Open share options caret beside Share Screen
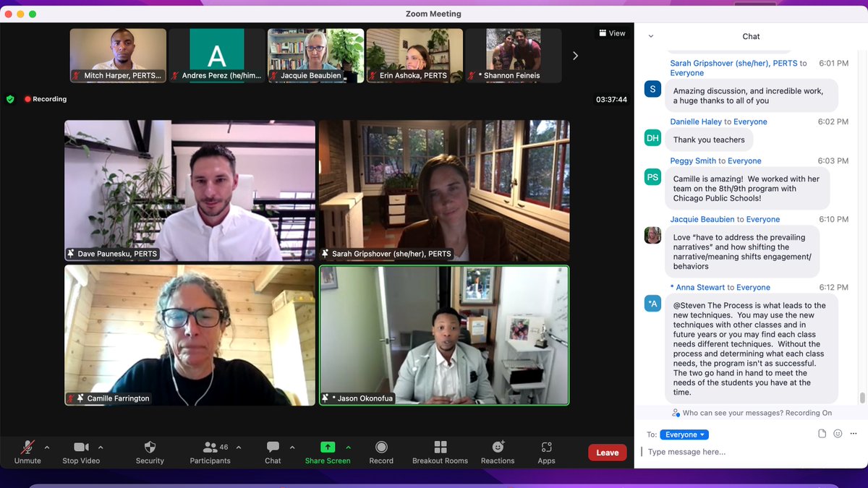Screen dimensions: 868x488 pos(348,448)
